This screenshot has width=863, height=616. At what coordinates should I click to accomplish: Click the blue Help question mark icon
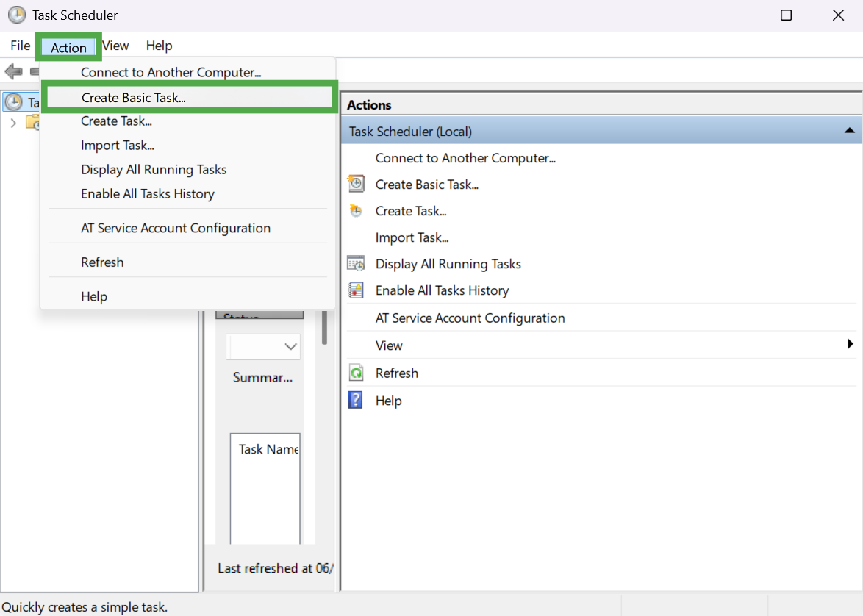point(356,400)
